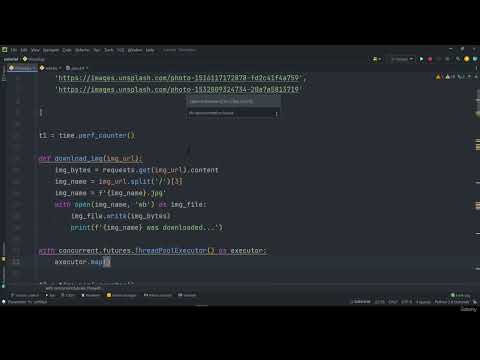Click the yellow warning inspection indicator

point(438,77)
